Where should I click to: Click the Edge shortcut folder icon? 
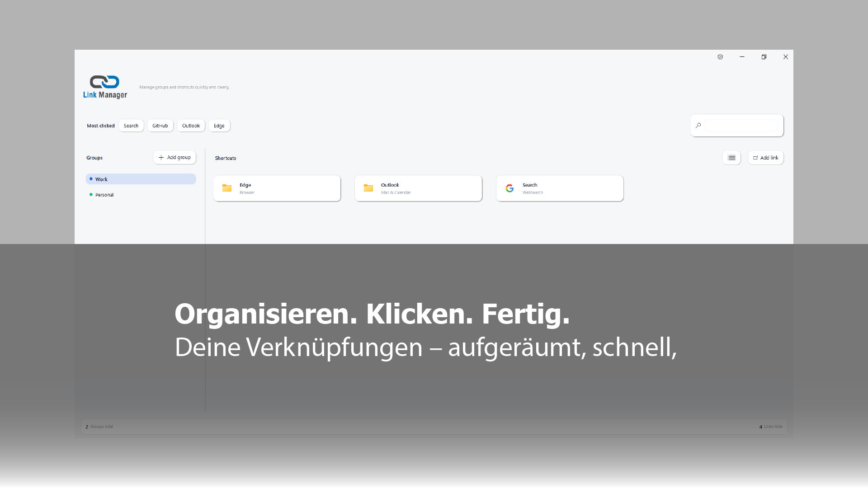227,188
